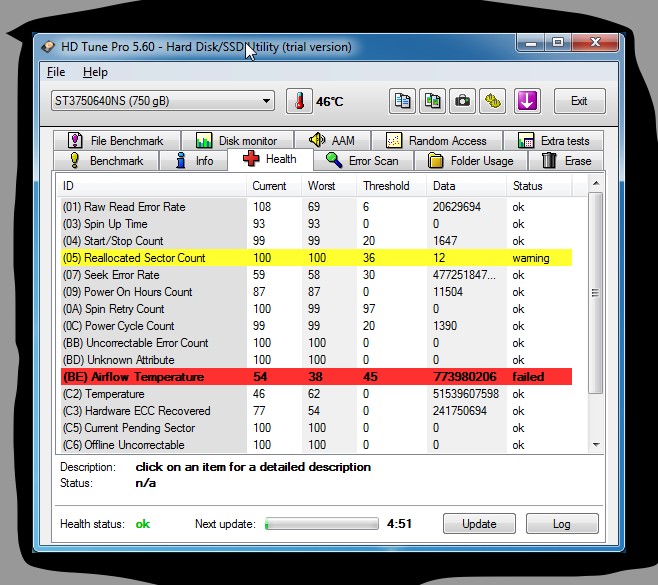Click the data value 11504
The width and height of the screenshot is (658, 585).
point(448,292)
